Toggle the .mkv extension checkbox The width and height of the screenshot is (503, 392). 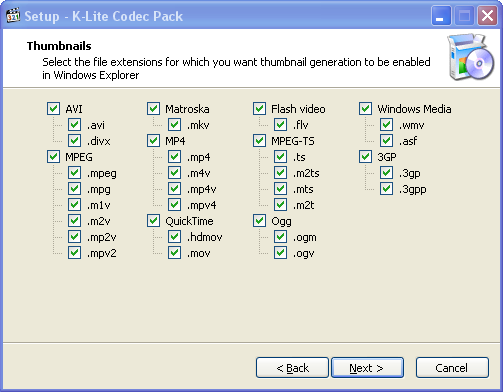pos(174,125)
